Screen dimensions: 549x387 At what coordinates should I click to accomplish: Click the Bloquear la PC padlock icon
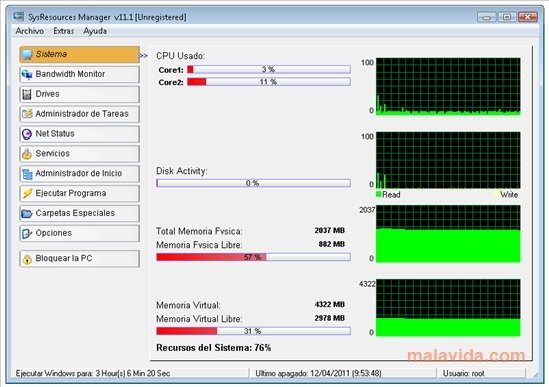coord(27,259)
